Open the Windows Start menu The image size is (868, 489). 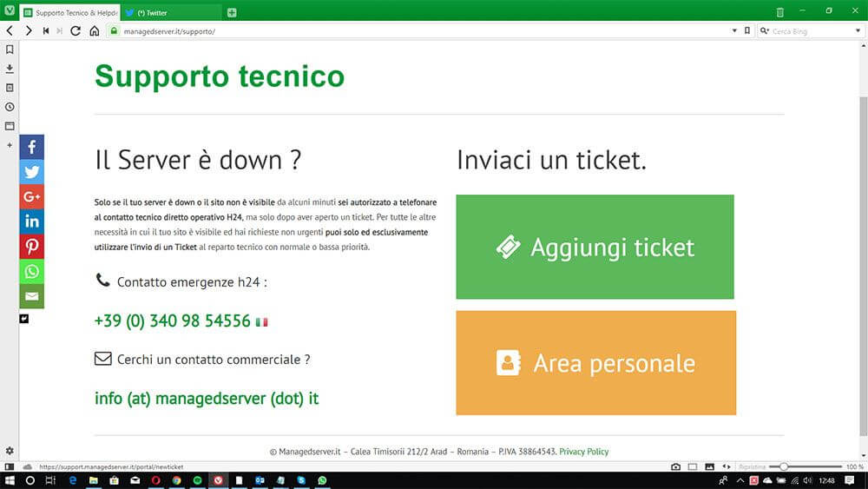point(10,480)
